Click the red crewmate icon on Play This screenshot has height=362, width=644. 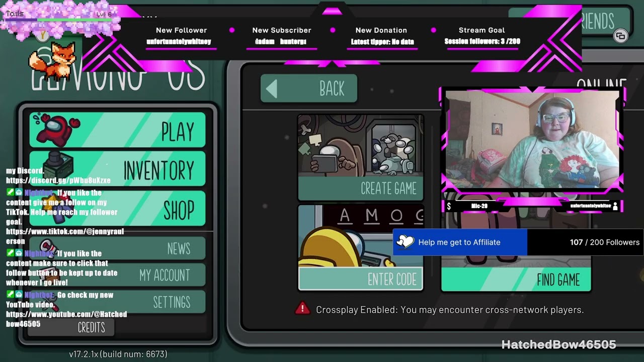point(55,130)
